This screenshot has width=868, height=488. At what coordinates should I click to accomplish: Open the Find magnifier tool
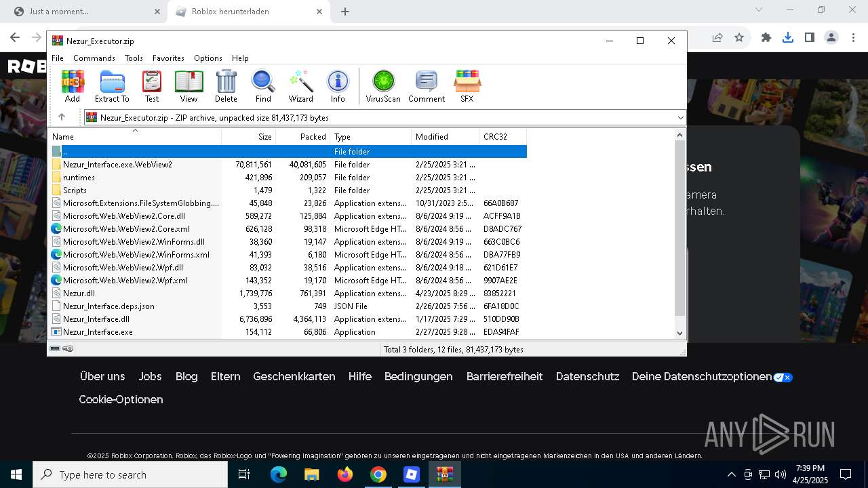coord(263,86)
